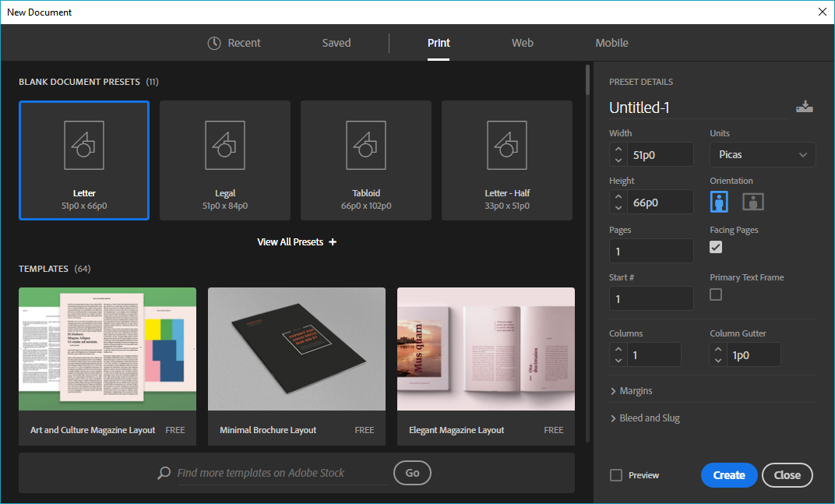Increment the Columns value
Image resolution: width=835 pixels, height=504 pixels.
tap(618, 350)
